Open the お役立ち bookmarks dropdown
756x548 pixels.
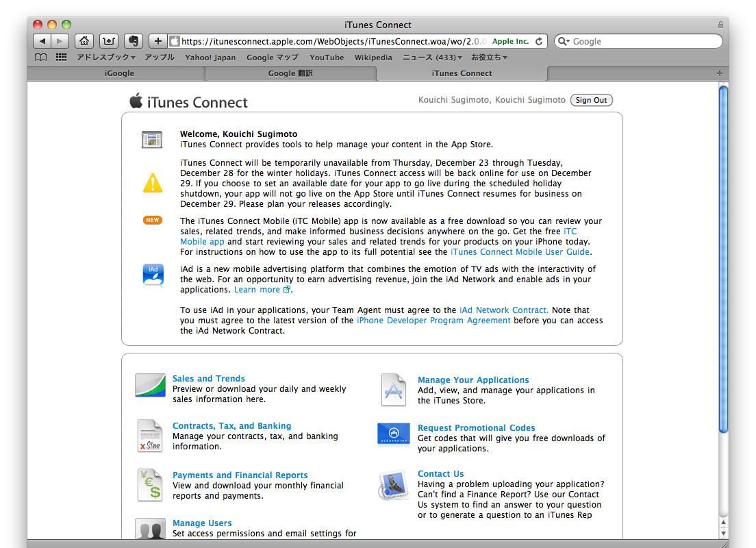tap(489, 58)
